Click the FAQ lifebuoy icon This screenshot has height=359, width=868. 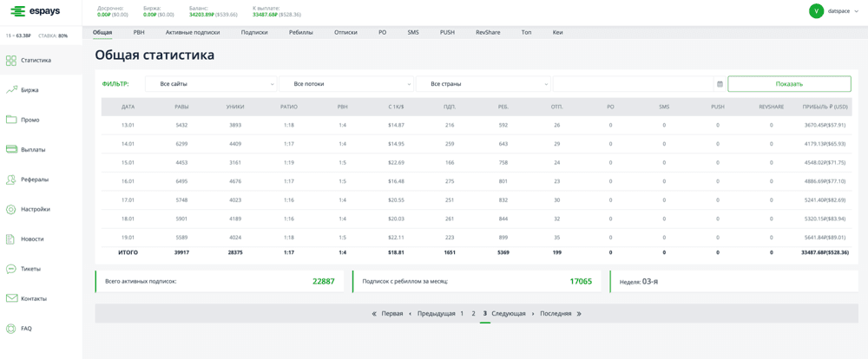(x=11, y=328)
